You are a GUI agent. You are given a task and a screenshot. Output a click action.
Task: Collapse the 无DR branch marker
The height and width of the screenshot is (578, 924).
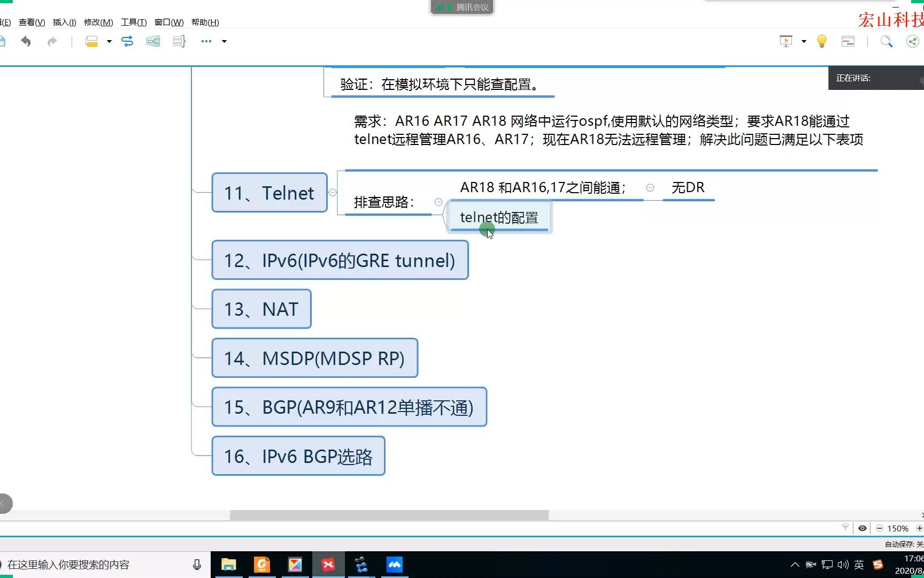[x=650, y=188]
